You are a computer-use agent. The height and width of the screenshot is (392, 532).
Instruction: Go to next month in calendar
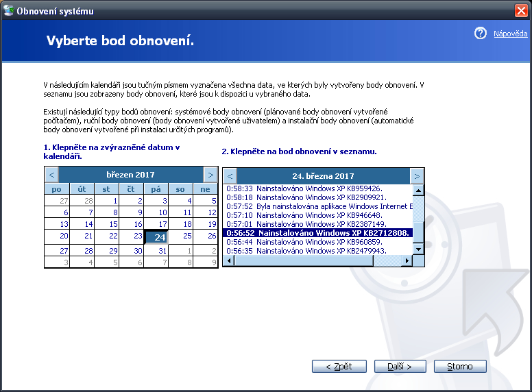pos(210,175)
